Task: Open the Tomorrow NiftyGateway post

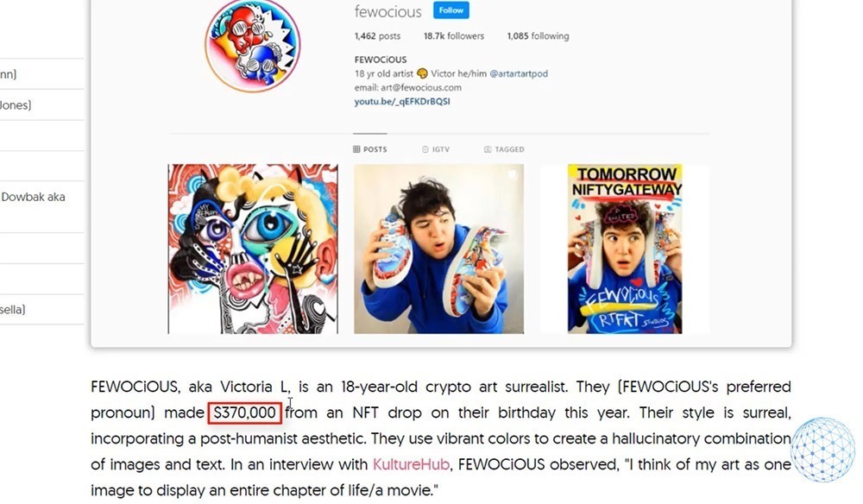Action: click(x=625, y=249)
